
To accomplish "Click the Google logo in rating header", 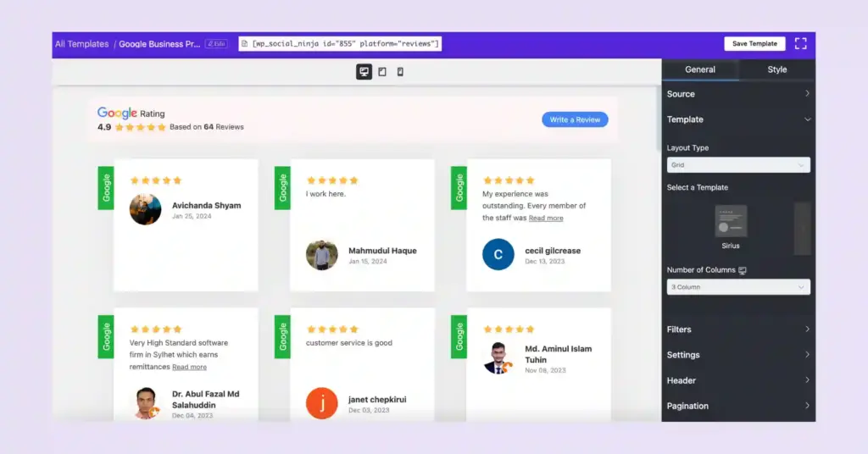I will coord(117,113).
